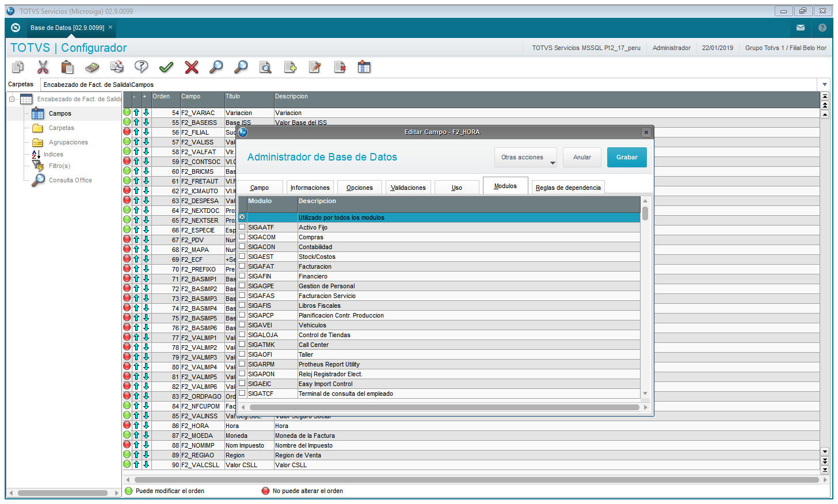Click the delete record icon

click(x=340, y=67)
